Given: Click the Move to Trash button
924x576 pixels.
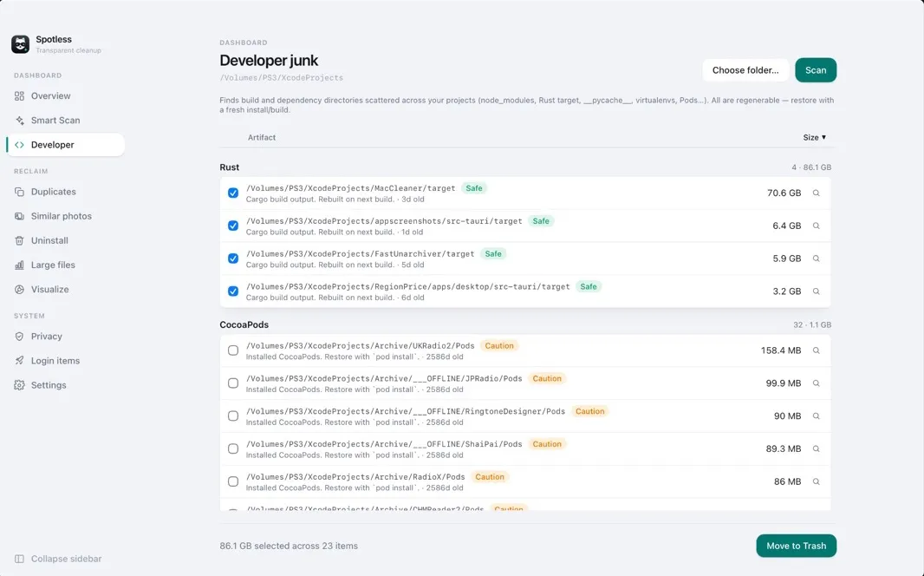Looking at the screenshot, I should tap(796, 546).
